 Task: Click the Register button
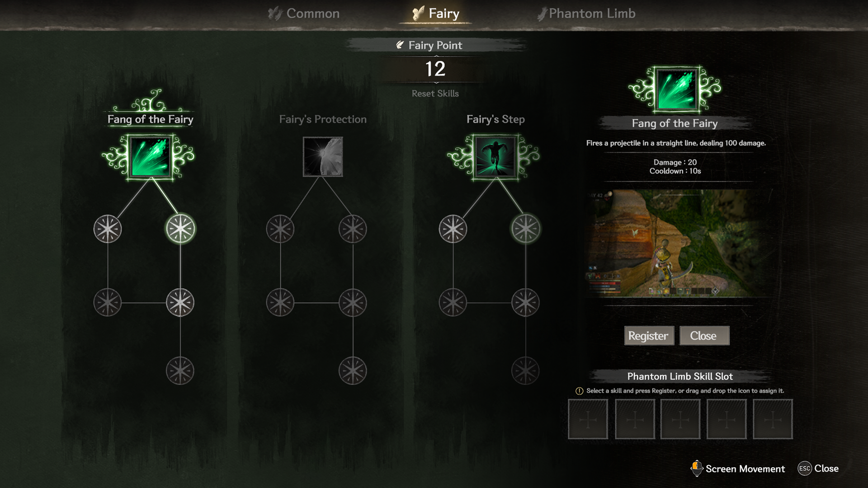649,336
